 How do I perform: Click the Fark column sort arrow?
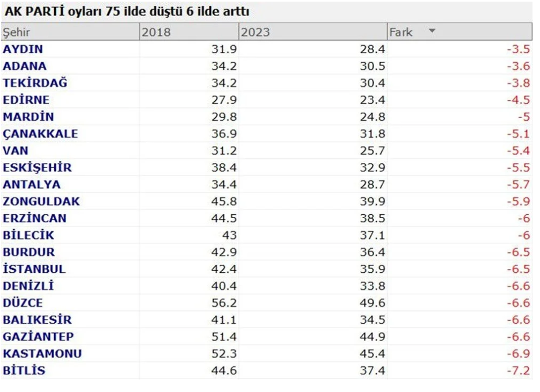pyautogui.click(x=432, y=31)
